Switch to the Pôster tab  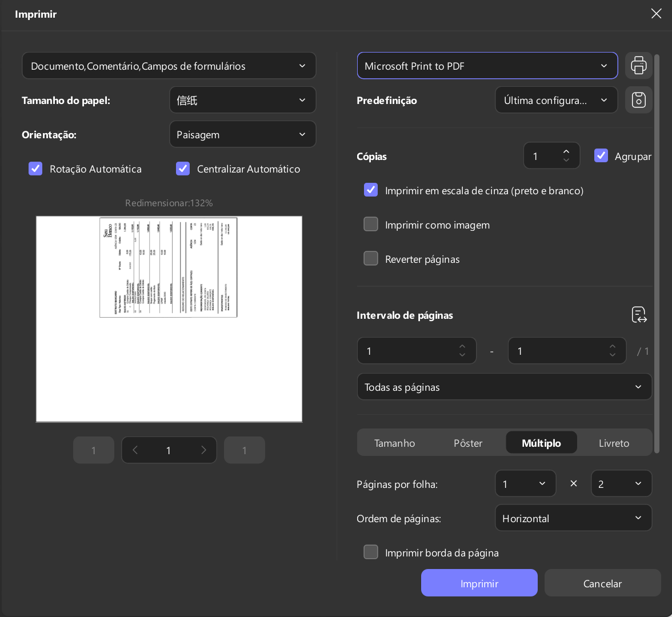click(468, 443)
